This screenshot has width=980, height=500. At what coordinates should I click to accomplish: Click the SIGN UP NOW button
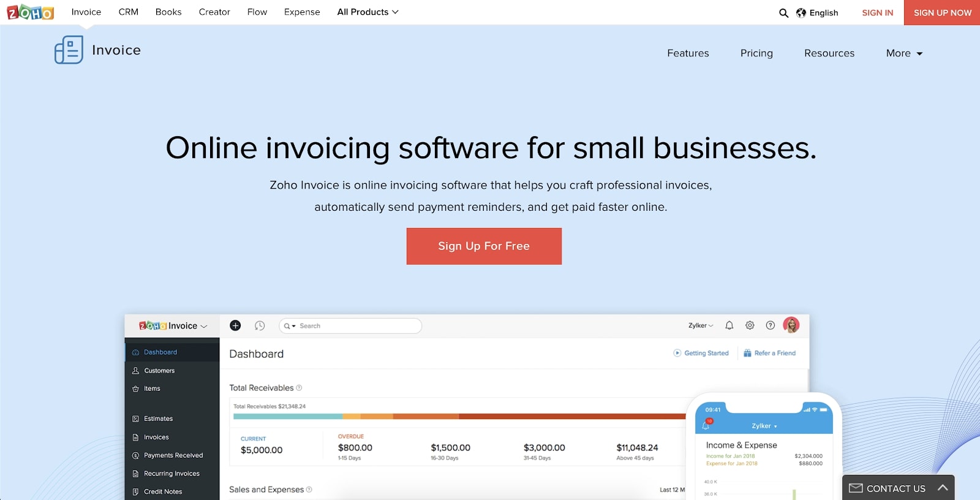click(x=942, y=12)
